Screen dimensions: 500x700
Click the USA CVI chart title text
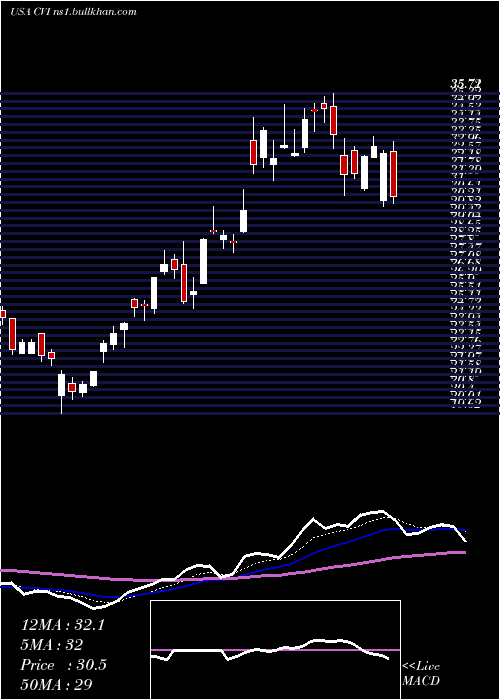tap(73, 12)
